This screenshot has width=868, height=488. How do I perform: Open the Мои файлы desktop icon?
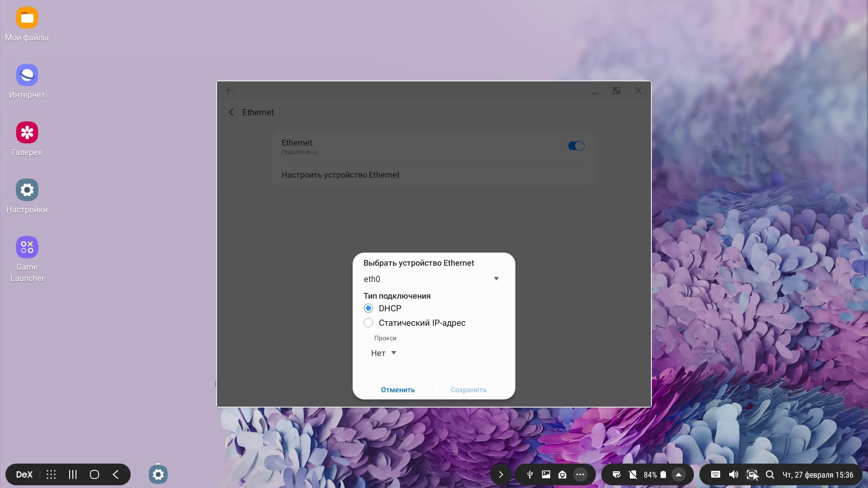coord(27,18)
